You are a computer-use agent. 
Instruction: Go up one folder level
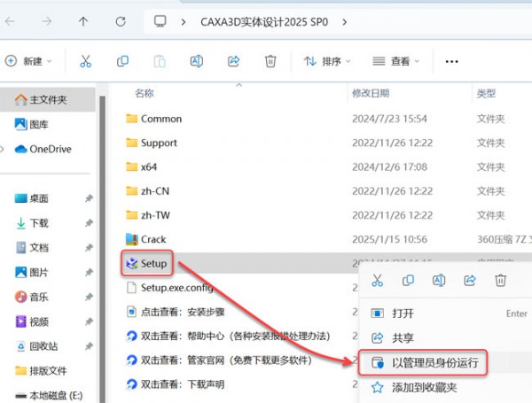tap(83, 21)
